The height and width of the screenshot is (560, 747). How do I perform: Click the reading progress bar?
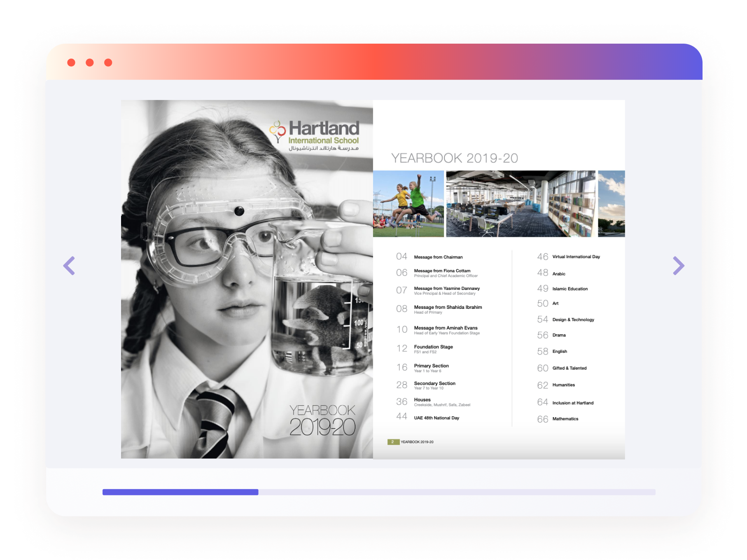click(379, 492)
